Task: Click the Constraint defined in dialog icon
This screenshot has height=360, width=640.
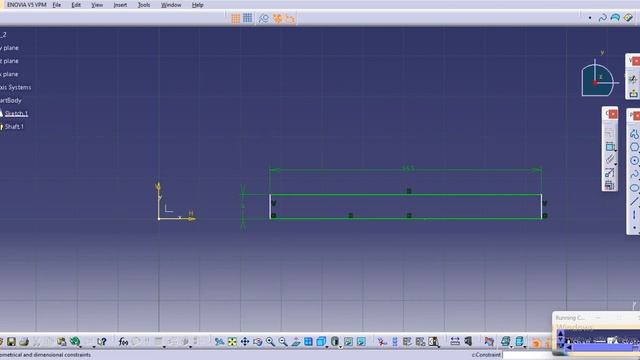Action: 609,133
